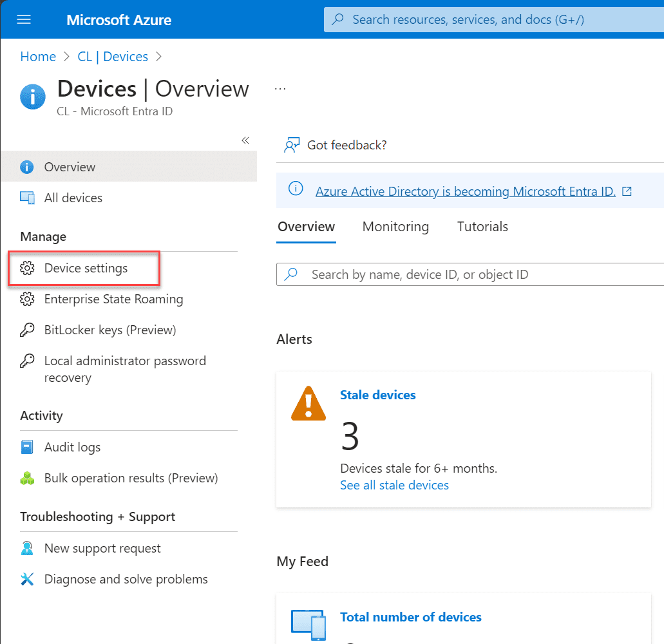Open the Stale devices heading link
This screenshot has width=664, height=644.
[378, 395]
